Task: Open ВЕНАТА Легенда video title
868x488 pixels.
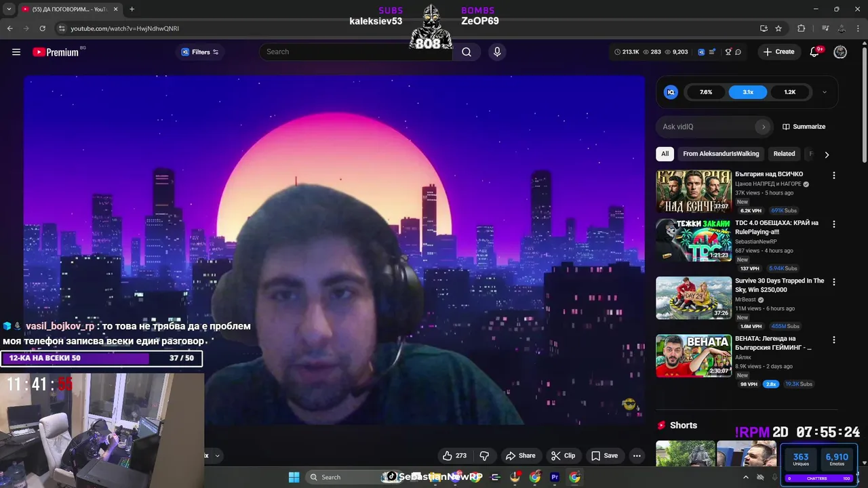Action: pos(774,343)
